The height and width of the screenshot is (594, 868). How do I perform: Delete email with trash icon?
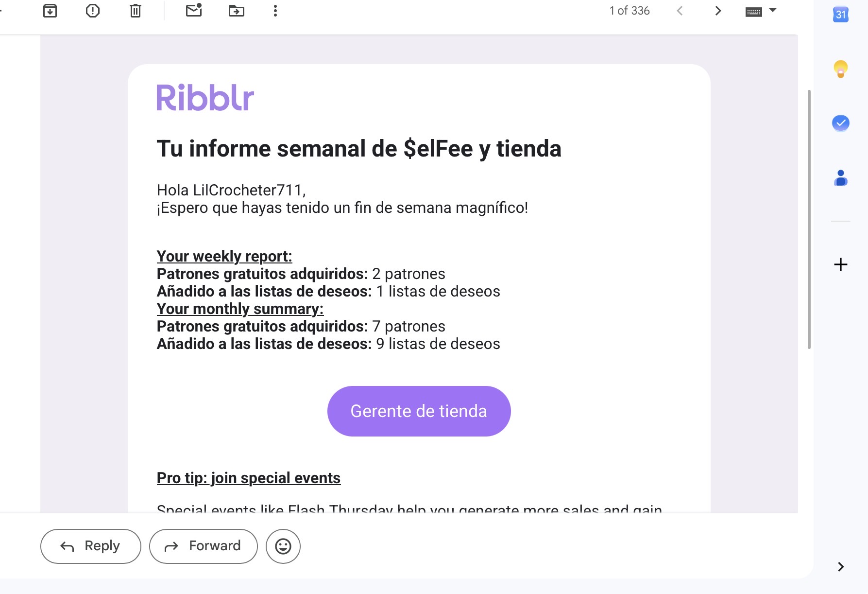[x=136, y=11]
